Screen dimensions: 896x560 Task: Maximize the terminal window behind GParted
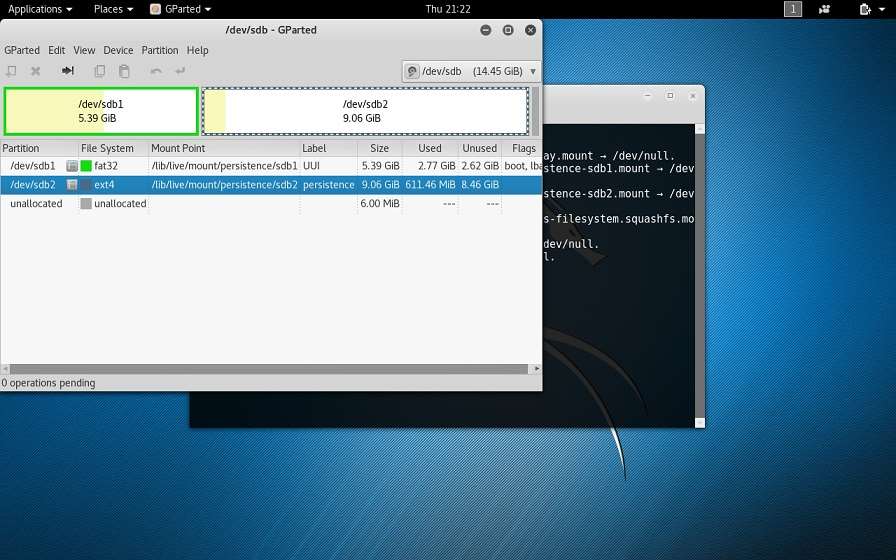click(x=670, y=96)
